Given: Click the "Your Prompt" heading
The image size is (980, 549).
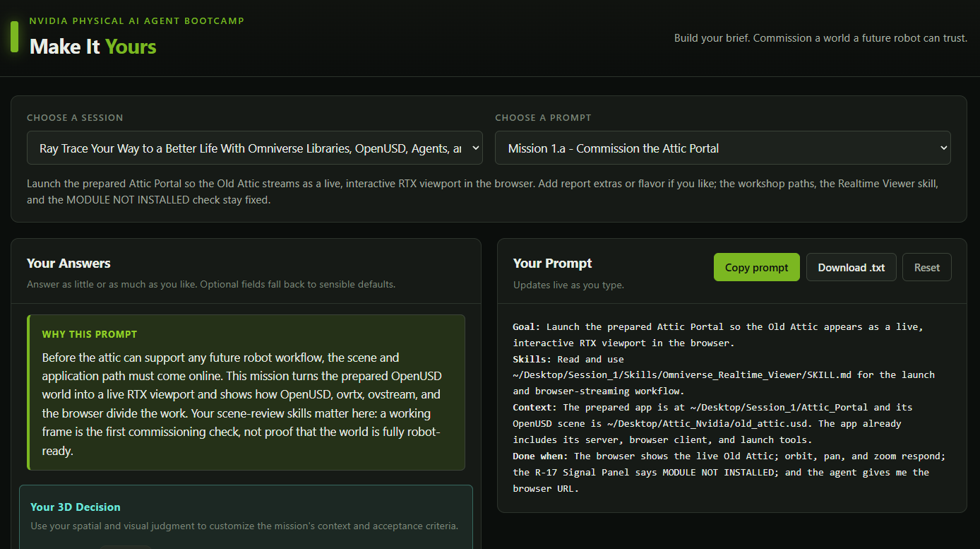Looking at the screenshot, I should (x=553, y=264).
